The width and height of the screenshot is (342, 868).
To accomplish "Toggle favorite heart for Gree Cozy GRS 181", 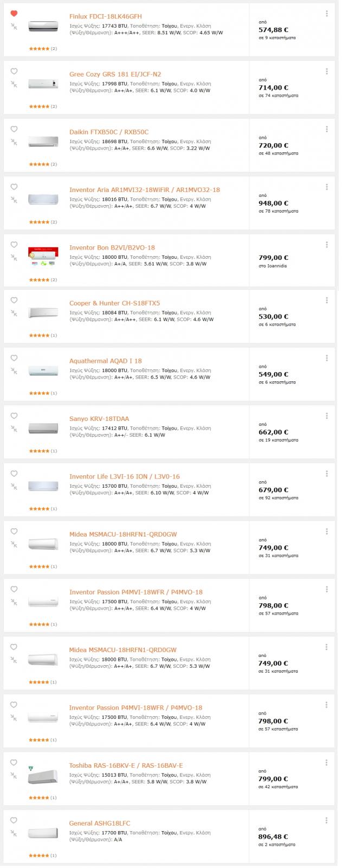I will (x=14, y=71).
